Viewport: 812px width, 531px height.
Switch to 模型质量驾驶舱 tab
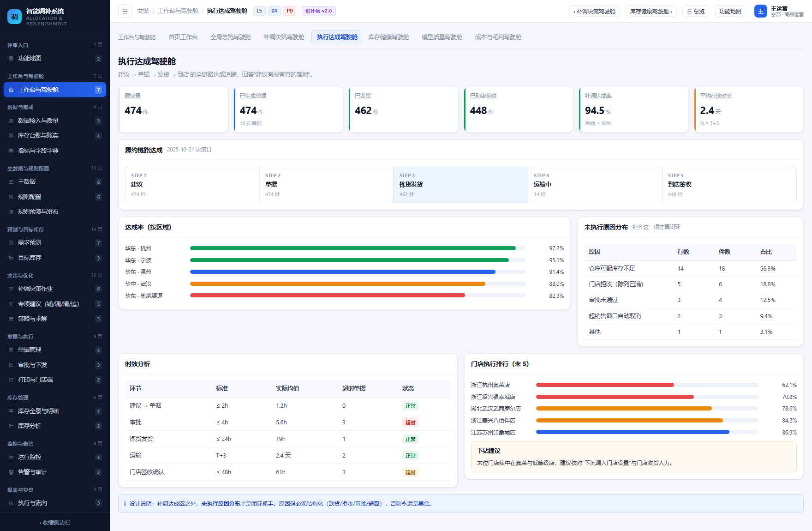coord(442,37)
